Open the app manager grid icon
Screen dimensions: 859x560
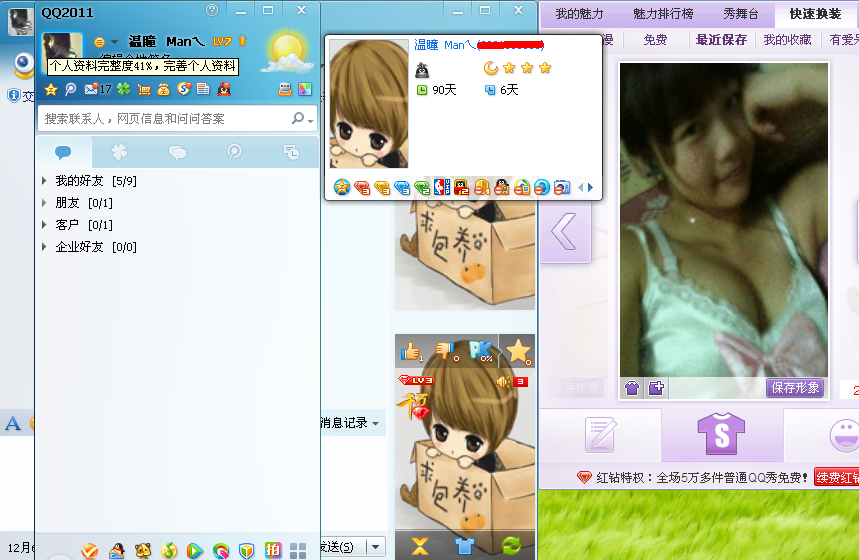pos(298,551)
